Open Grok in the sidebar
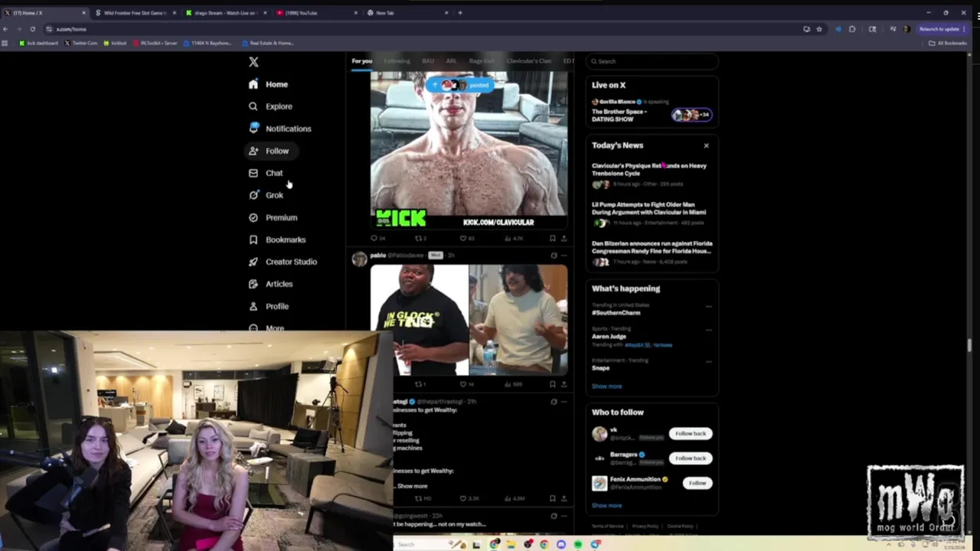This screenshot has width=980, height=551. click(266, 195)
